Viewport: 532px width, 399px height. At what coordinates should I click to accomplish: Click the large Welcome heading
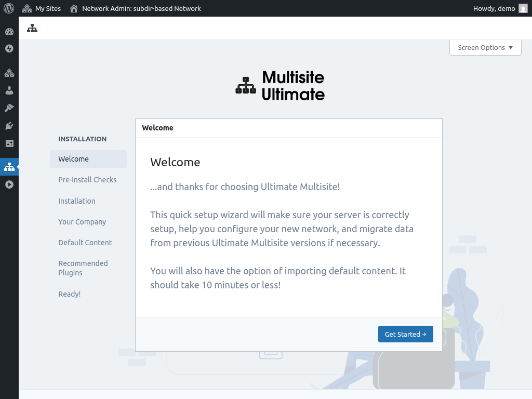tap(175, 162)
